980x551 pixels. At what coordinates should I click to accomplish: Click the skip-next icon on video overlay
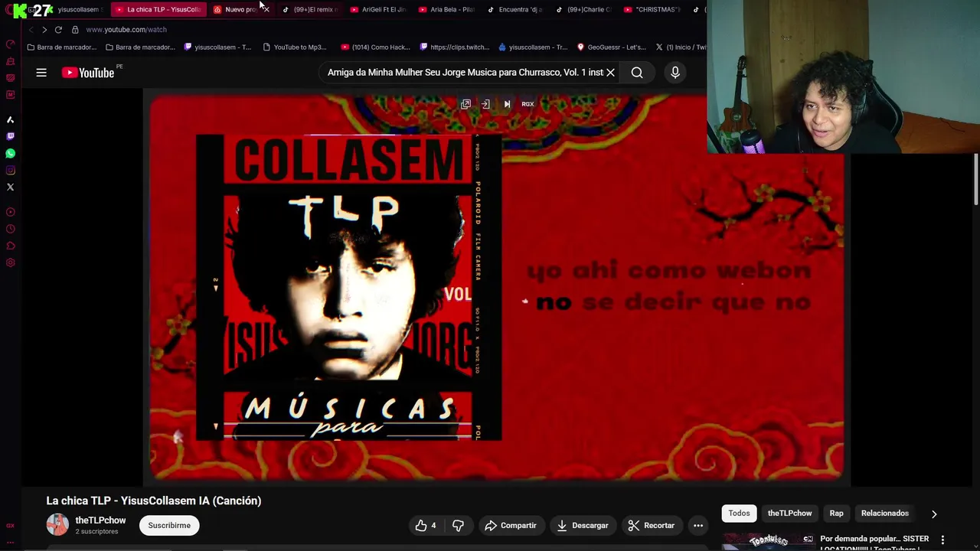[507, 104]
